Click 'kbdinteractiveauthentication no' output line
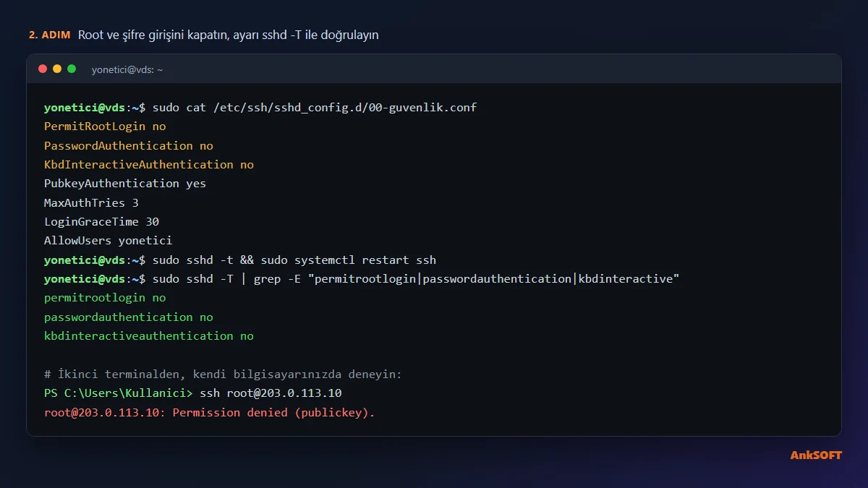This screenshot has height=488, width=868. click(149, 336)
